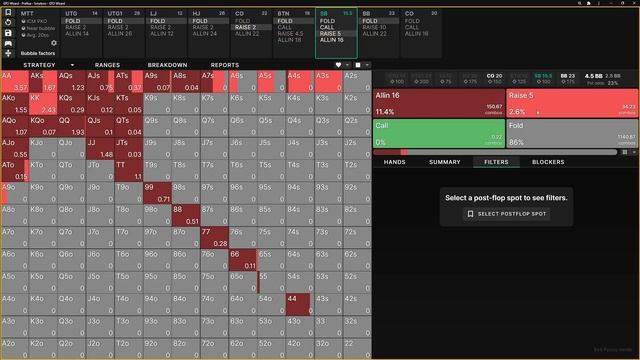Open the Breakdown tab
The height and width of the screenshot is (360, 640).
(x=167, y=65)
